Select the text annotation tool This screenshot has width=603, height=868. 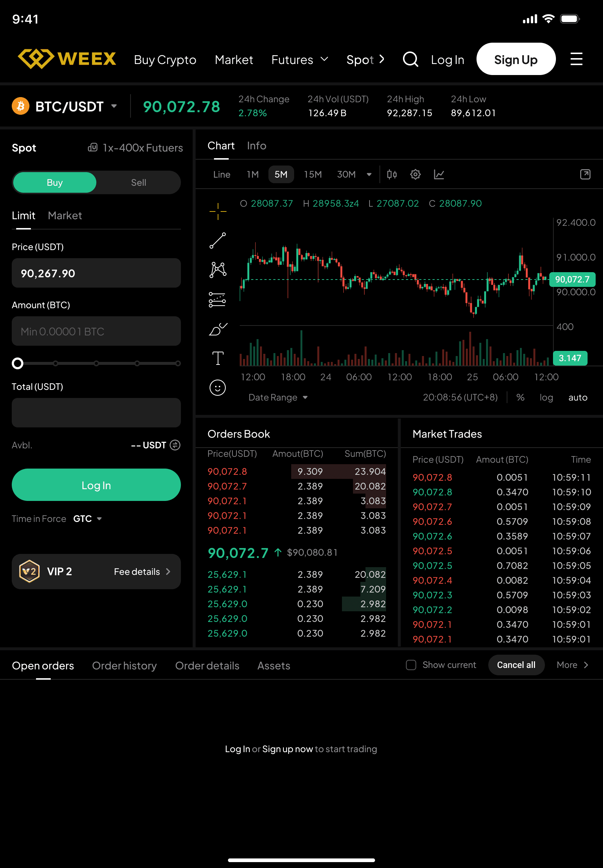(218, 358)
